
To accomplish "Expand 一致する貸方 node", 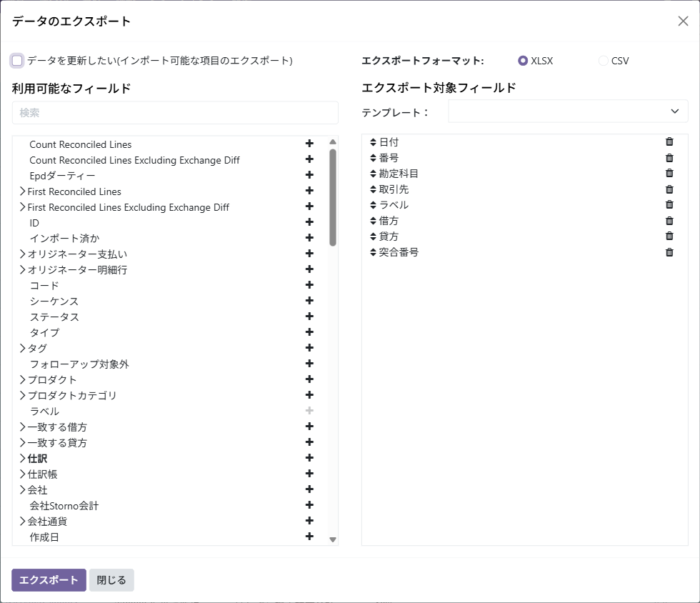I will (x=22, y=442).
